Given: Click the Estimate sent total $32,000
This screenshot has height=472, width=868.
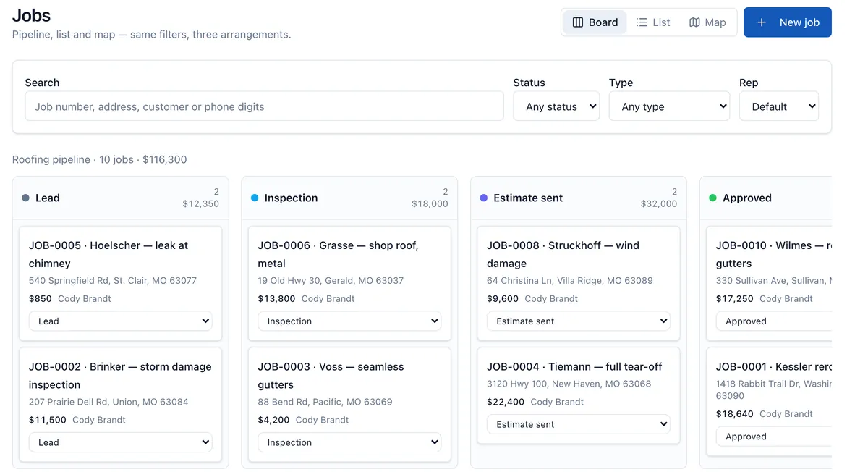Looking at the screenshot, I should pos(659,204).
